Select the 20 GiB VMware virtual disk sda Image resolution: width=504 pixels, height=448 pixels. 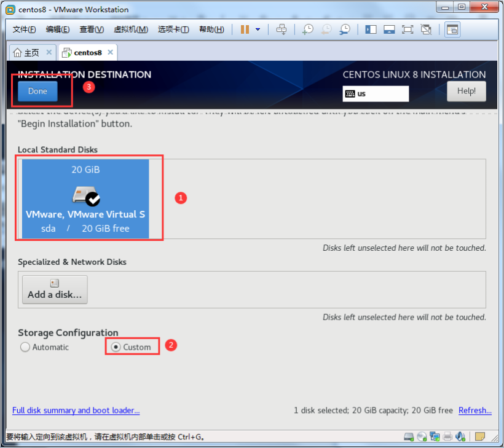coord(85,198)
